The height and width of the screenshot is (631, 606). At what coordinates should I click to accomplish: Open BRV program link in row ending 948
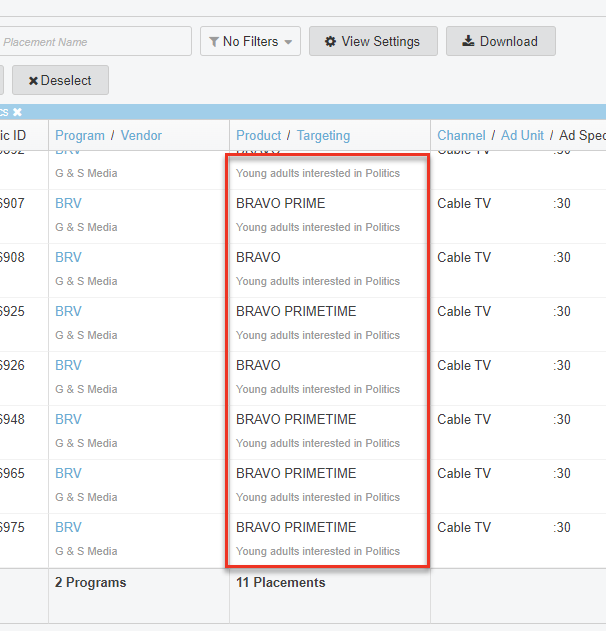(68, 420)
